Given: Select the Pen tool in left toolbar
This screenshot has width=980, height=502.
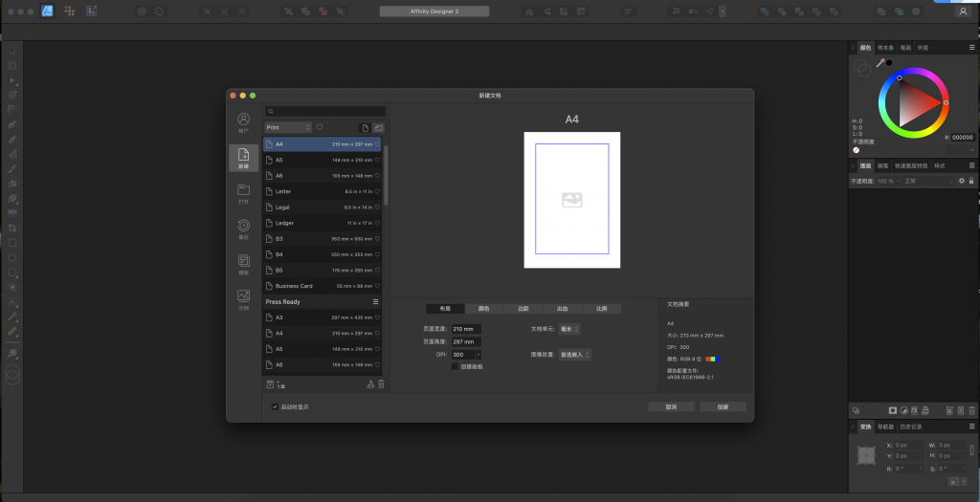Looking at the screenshot, I should (x=11, y=124).
